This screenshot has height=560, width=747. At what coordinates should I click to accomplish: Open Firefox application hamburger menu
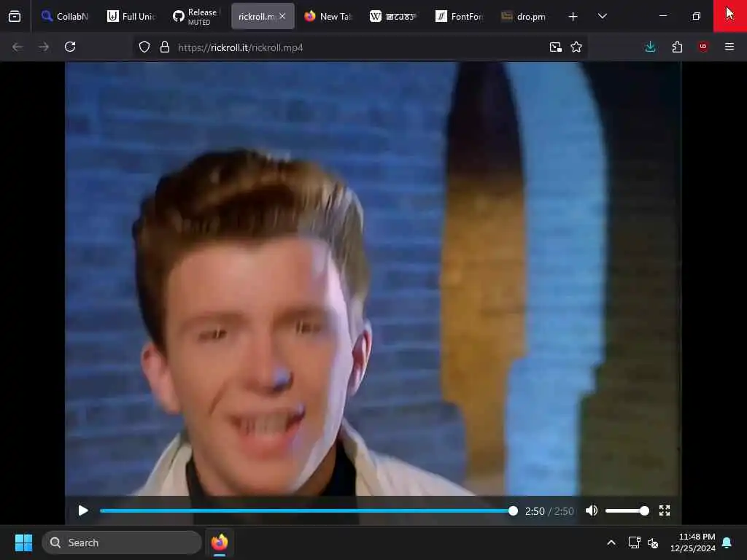(729, 47)
